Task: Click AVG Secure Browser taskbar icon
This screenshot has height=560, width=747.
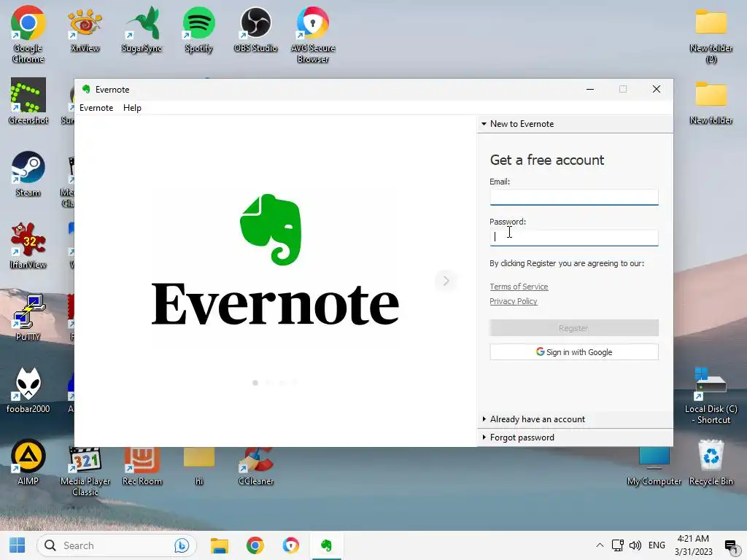Action: tap(290, 545)
